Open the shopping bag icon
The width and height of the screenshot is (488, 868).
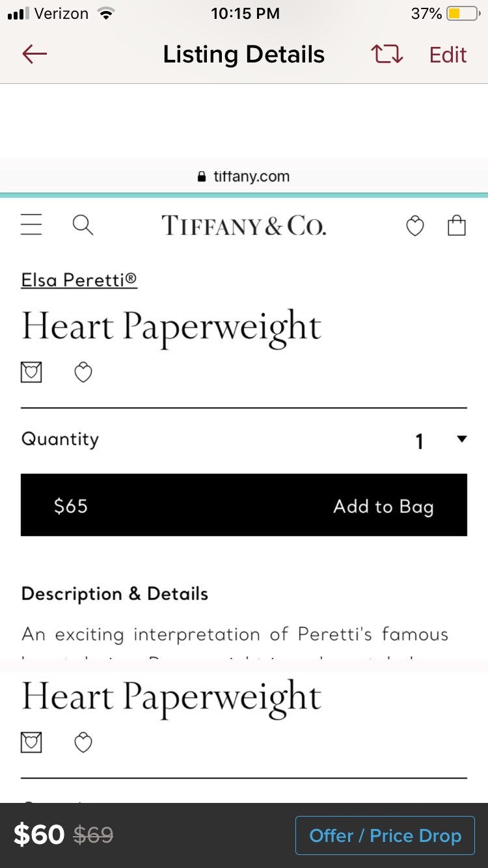[457, 225]
